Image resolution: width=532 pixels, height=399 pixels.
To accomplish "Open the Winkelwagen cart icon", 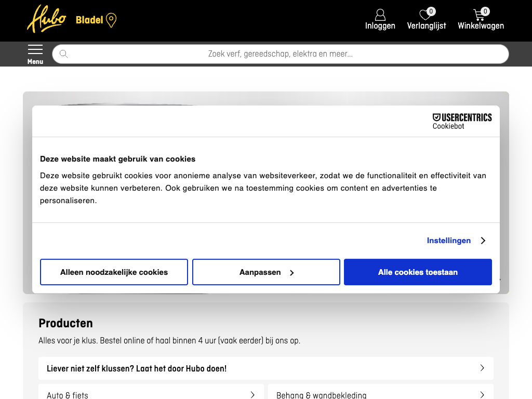I will (478, 15).
